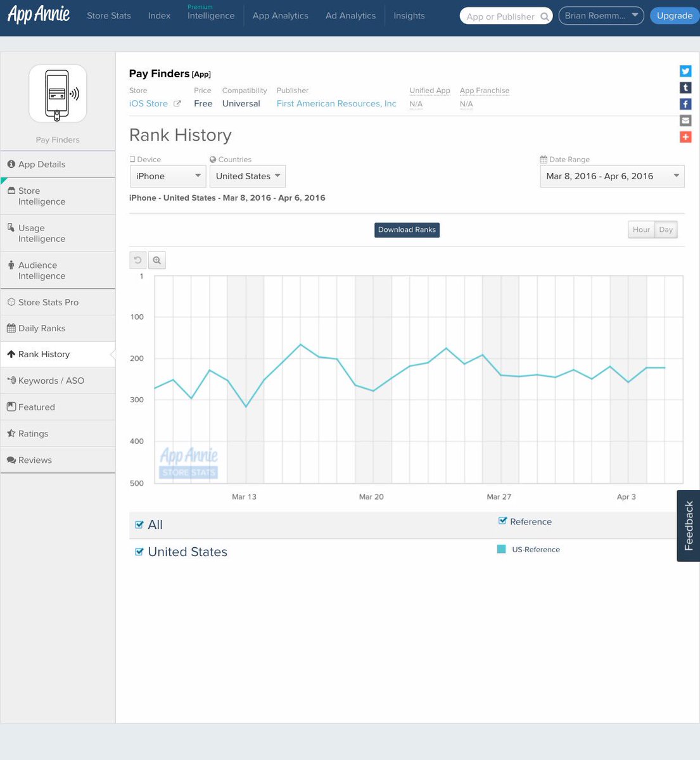Screen dimensions: 700x760
Task: Share on Facebook icon
Action: 685,104
